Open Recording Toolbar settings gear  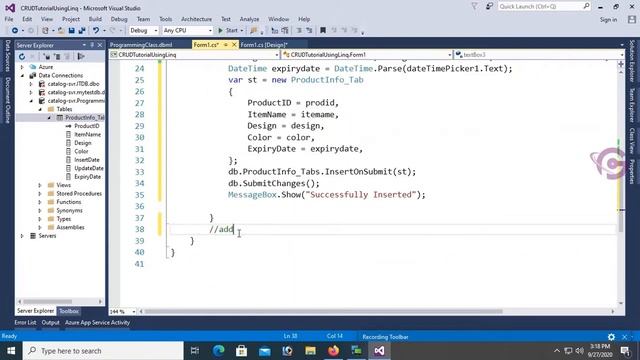pos(611,337)
